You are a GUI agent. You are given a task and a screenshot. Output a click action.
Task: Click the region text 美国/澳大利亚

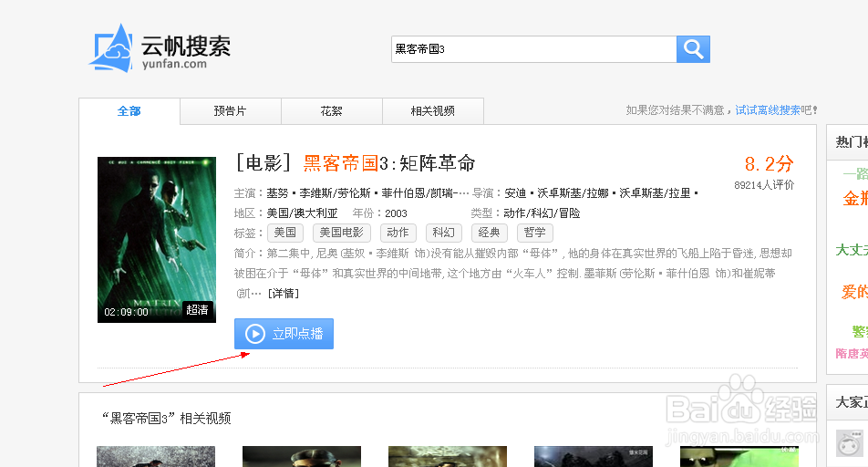[x=303, y=213]
